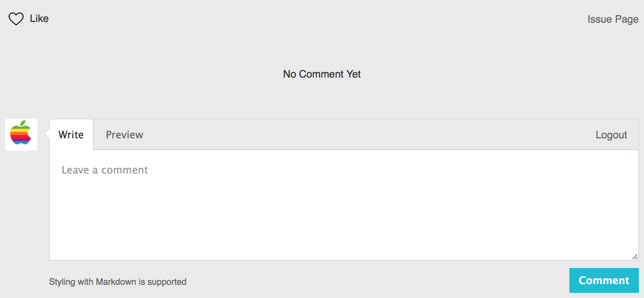Click the "No Comment Yet" message

click(322, 74)
